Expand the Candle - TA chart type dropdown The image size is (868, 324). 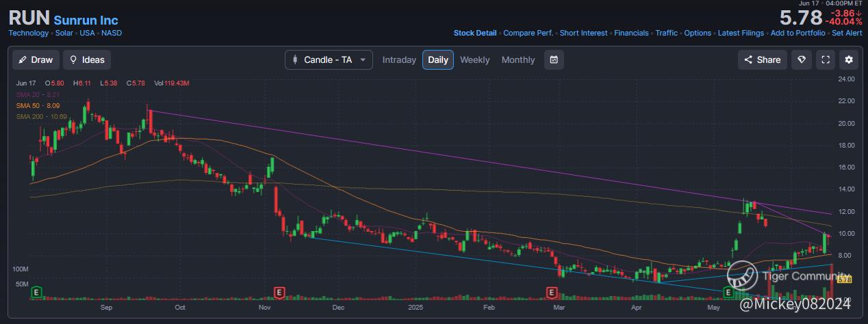point(329,59)
